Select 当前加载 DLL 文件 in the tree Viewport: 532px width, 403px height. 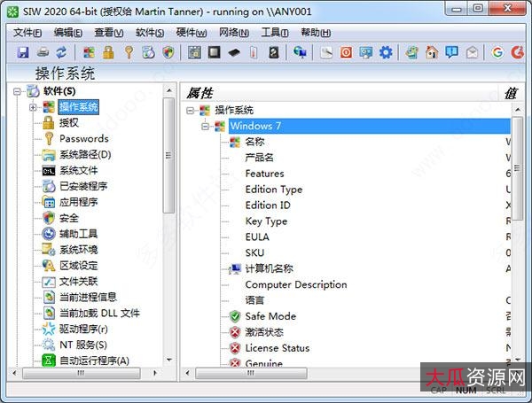(99, 314)
